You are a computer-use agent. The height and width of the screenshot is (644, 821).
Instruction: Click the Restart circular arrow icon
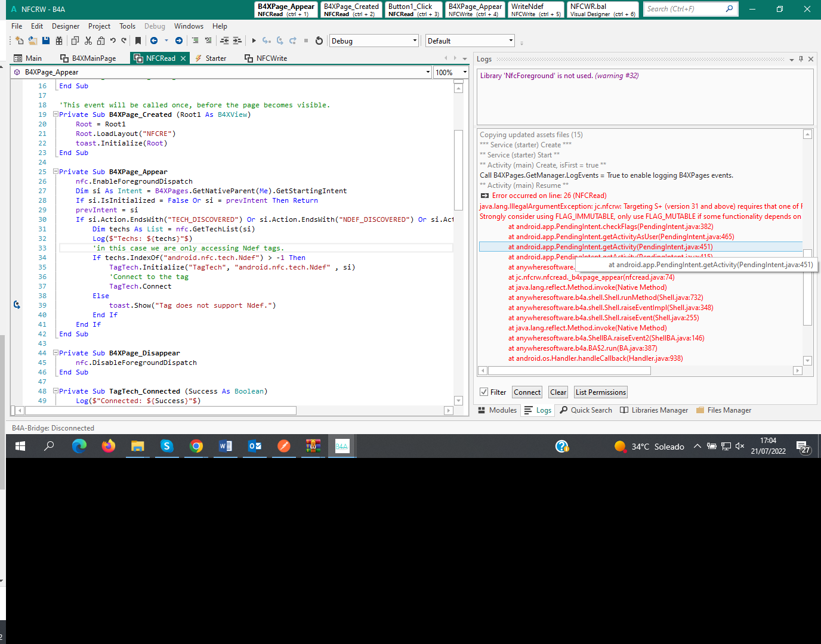point(319,41)
